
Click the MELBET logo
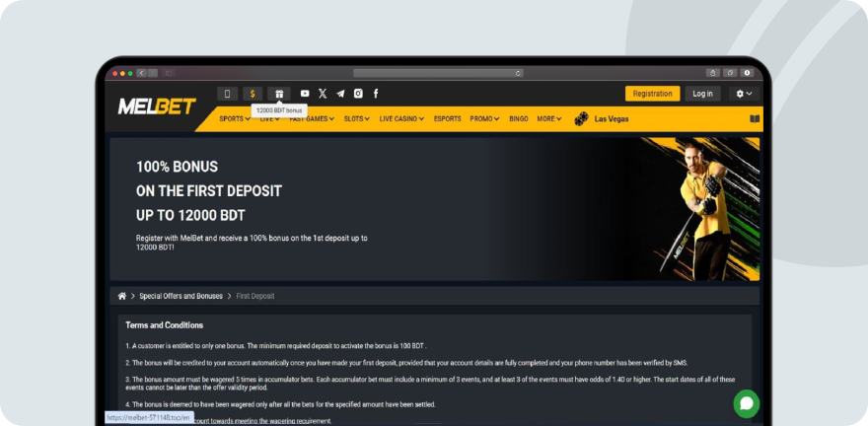coord(157,106)
